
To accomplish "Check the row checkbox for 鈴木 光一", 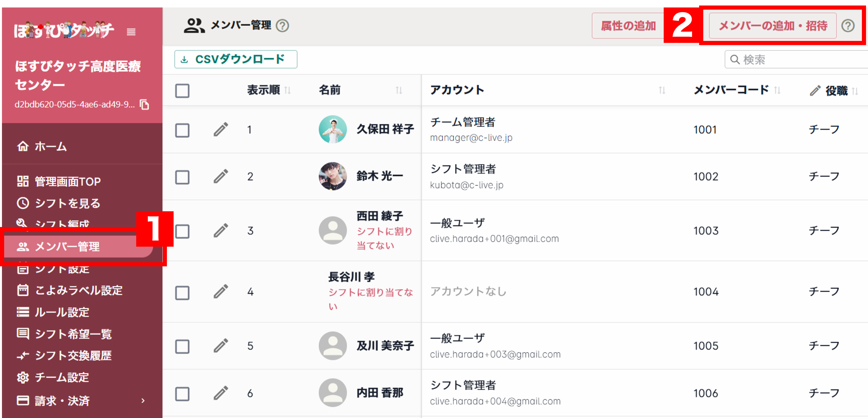I will 182,176.
